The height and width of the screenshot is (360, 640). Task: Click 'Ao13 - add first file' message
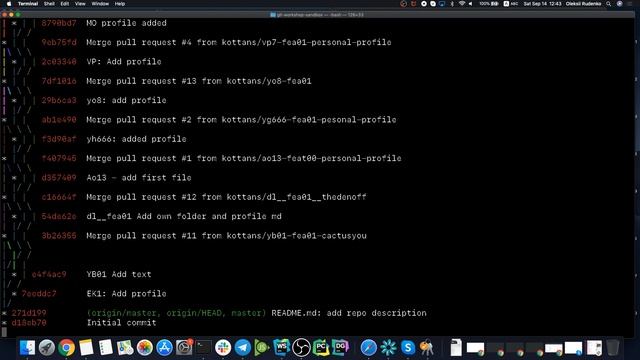[x=139, y=178]
